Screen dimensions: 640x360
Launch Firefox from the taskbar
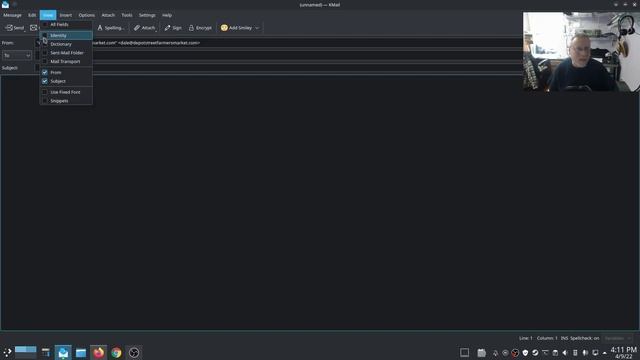pyautogui.click(x=98, y=353)
